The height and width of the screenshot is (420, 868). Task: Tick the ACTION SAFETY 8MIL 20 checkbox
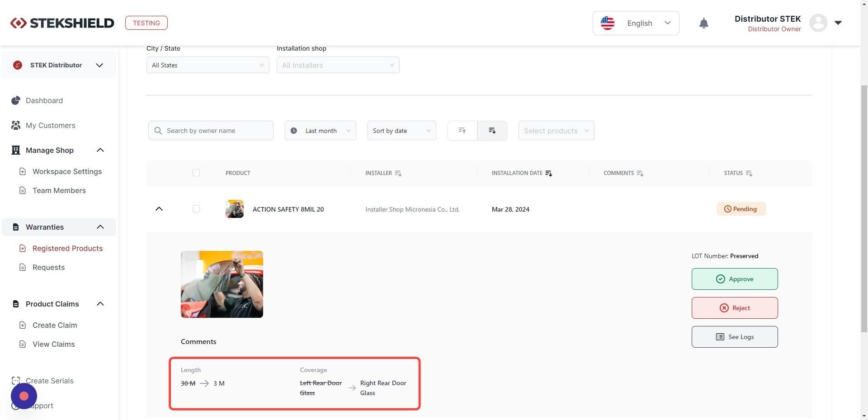click(x=196, y=209)
